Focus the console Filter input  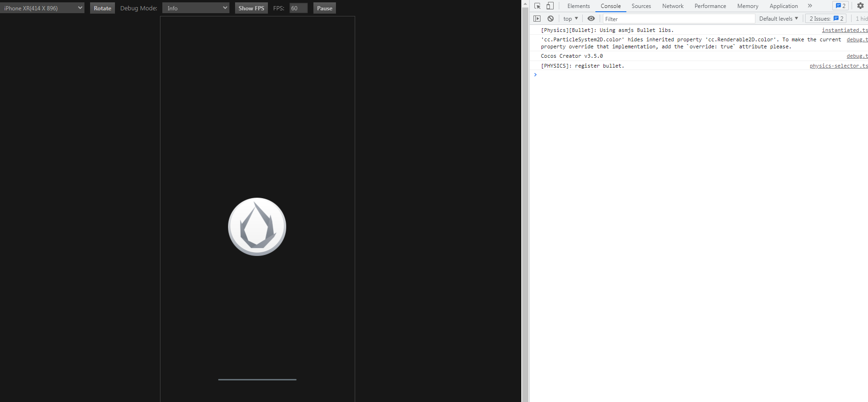pos(679,19)
